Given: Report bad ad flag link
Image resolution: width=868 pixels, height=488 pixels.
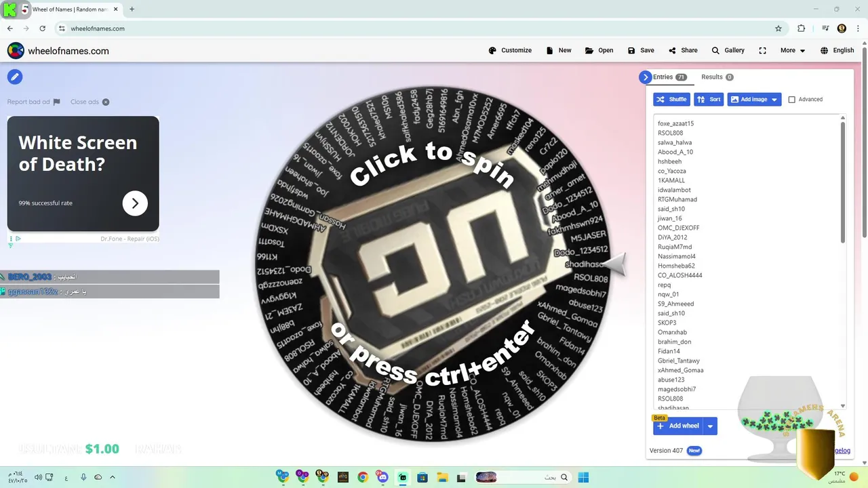Looking at the screenshot, I should pos(34,102).
